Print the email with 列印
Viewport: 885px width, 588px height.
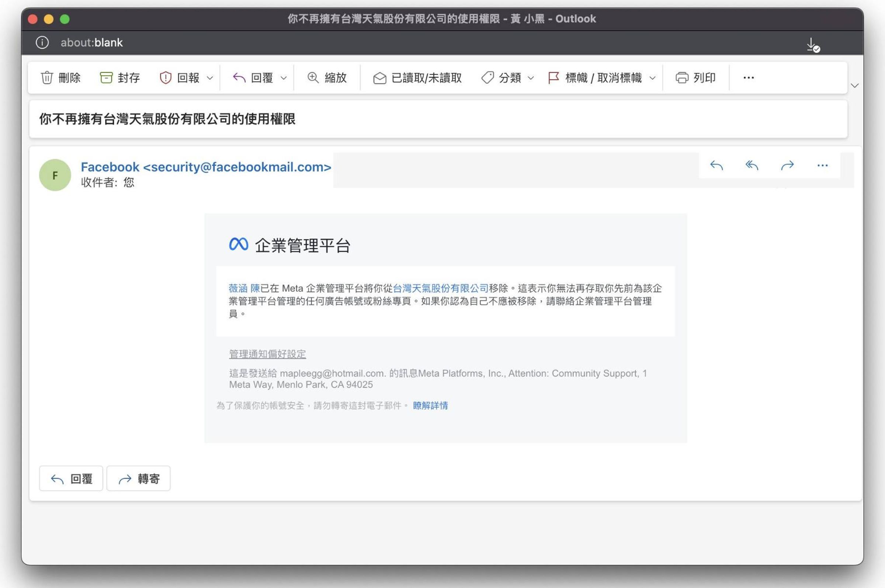click(x=695, y=78)
